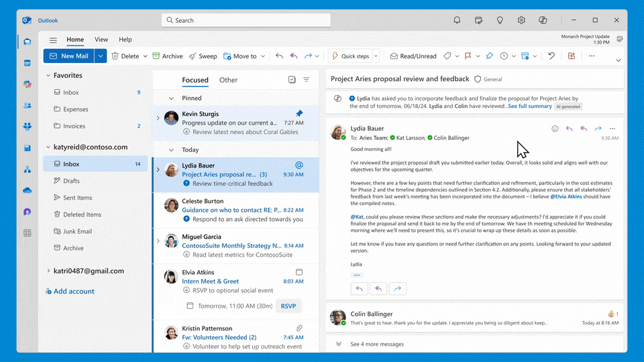
Task: Click the Undo icon in the ribbon
Action: [x=551, y=56]
